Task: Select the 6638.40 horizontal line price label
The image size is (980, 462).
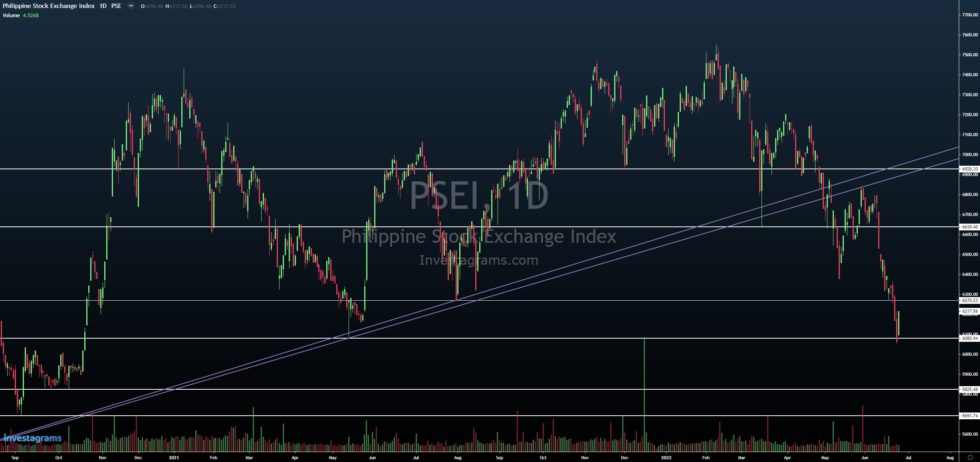Action: [970, 227]
